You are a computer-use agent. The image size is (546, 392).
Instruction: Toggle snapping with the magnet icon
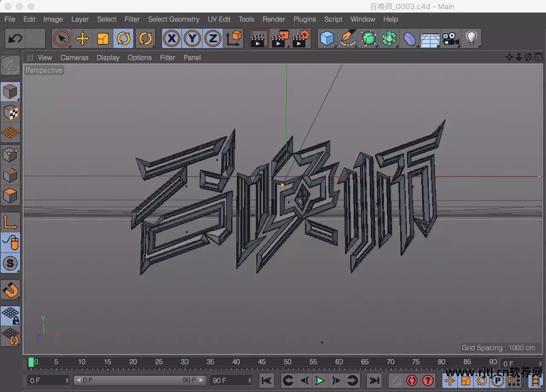(x=10, y=290)
